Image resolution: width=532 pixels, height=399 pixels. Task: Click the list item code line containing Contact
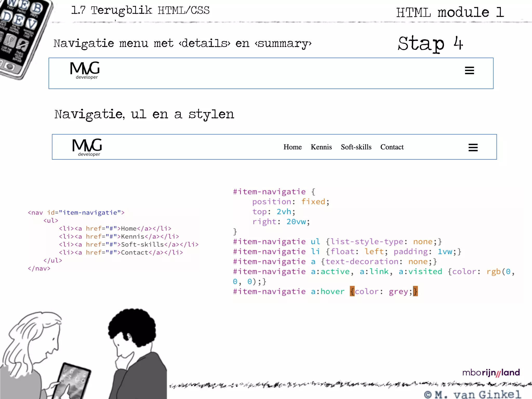pyautogui.click(x=121, y=252)
